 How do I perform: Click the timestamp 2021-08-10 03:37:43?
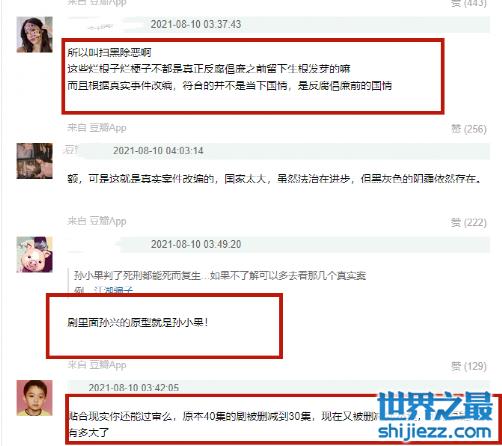point(196,24)
